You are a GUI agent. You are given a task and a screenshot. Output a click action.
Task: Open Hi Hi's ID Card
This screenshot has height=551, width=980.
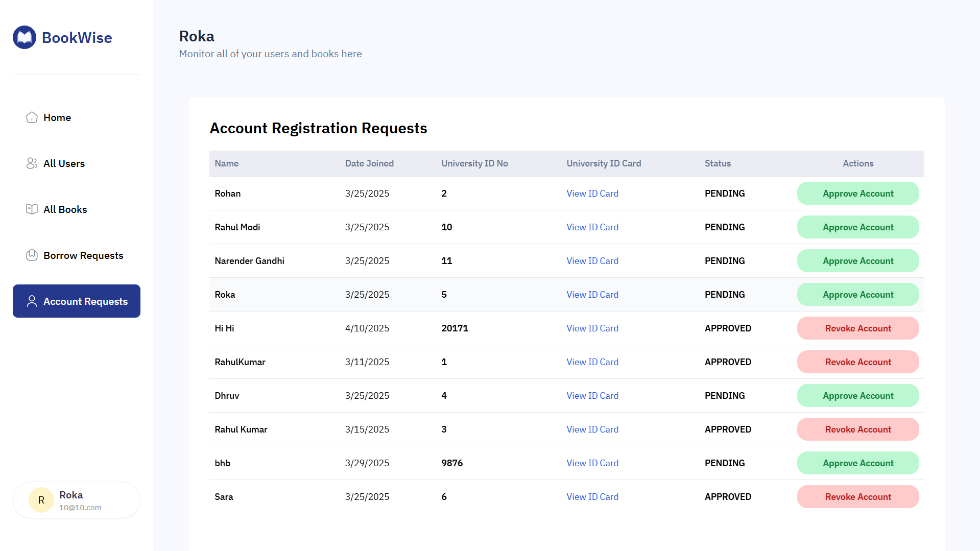592,328
